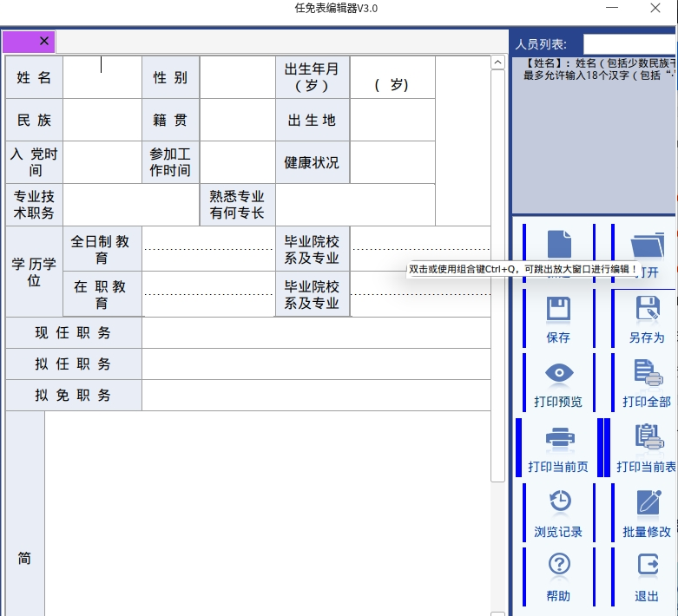This screenshot has width=678, height=616.
Task: Click the 全日制教育 label cell
Action: (x=102, y=248)
